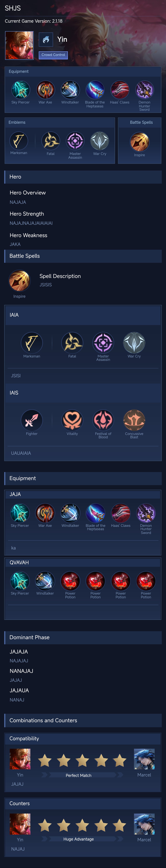Click the Sky Piercer icon in top Equipment panel

[x=21, y=90]
